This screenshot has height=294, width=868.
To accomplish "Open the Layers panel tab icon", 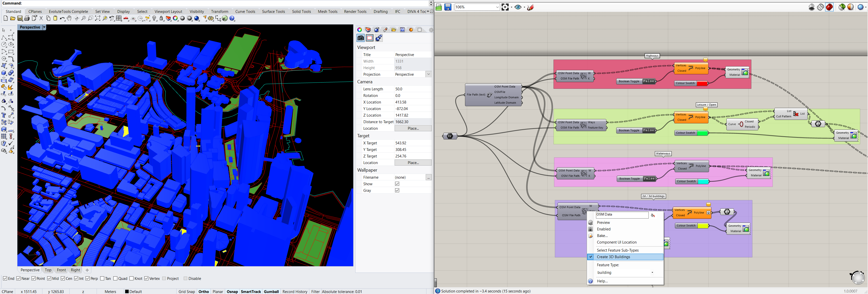I will pos(368,30).
